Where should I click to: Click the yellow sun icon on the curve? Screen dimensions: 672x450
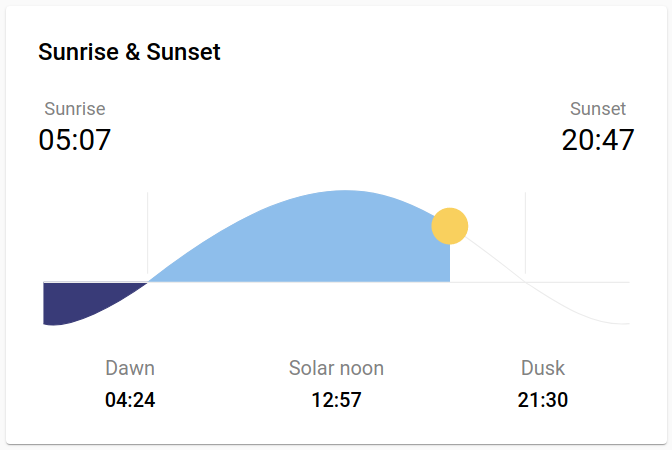450,226
